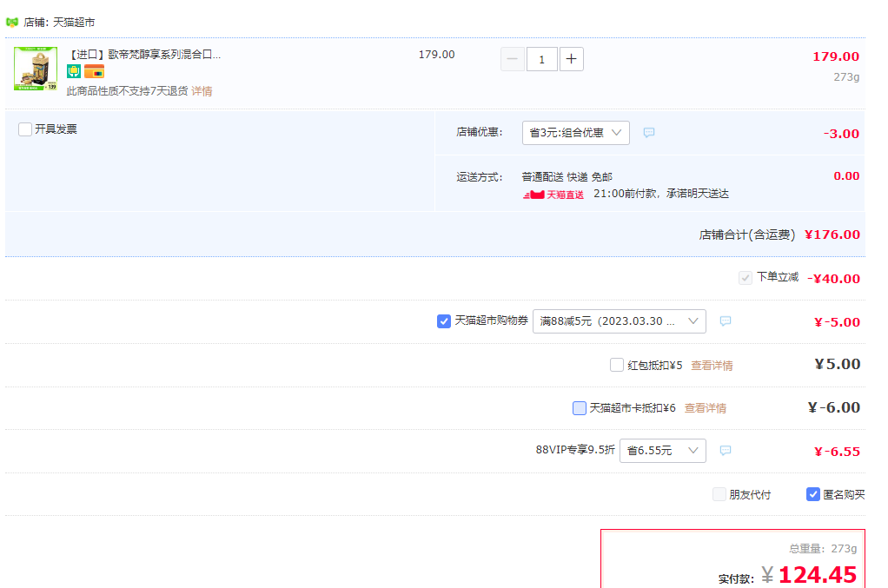This screenshot has height=588, width=888.
Task: Click the Tmall Supermarket store logo icon
Action: pyautogui.click(x=12, y=22)
